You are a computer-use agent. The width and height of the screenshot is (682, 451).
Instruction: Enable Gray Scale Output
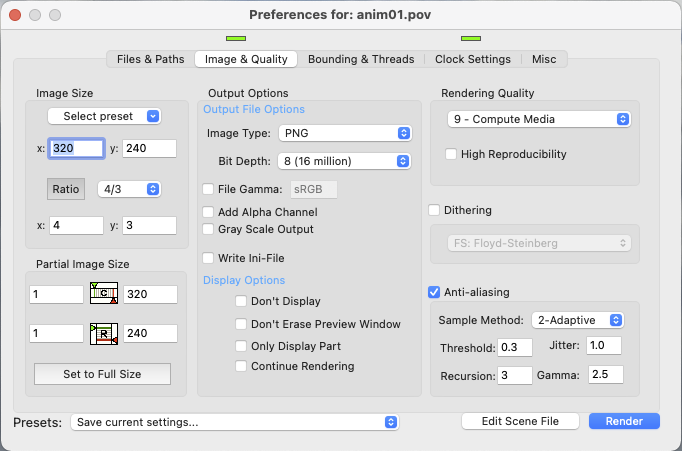[x=209, y=229]
